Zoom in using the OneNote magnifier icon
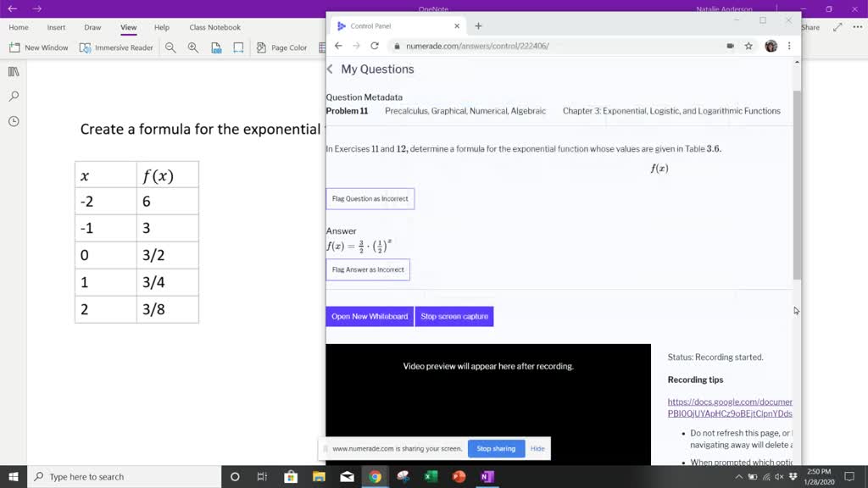The image size is (868, 488). point(192,47)
